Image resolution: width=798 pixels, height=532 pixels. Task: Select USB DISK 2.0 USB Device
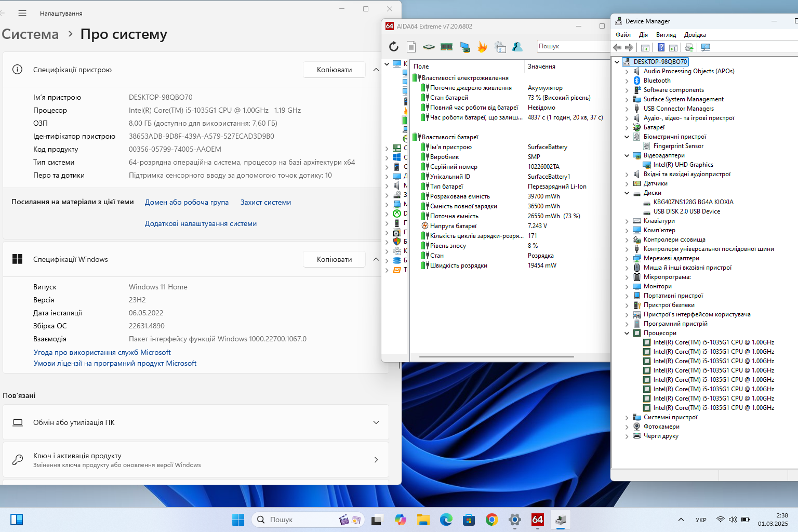tap(687, 212)
